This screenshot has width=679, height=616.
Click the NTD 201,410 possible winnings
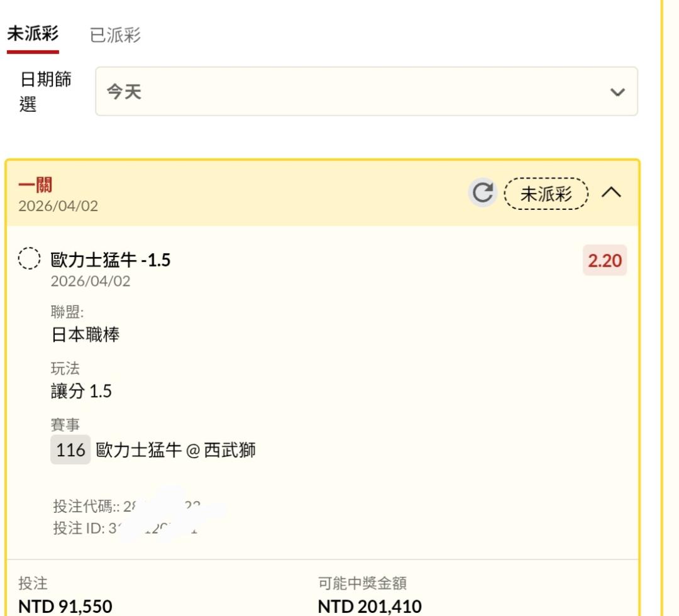pos(370,607)
